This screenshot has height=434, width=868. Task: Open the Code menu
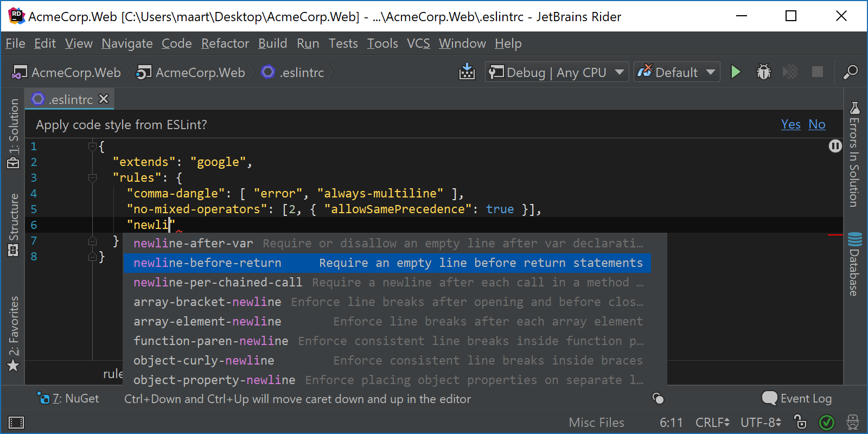pyautogui.click(x=176, y=43)
